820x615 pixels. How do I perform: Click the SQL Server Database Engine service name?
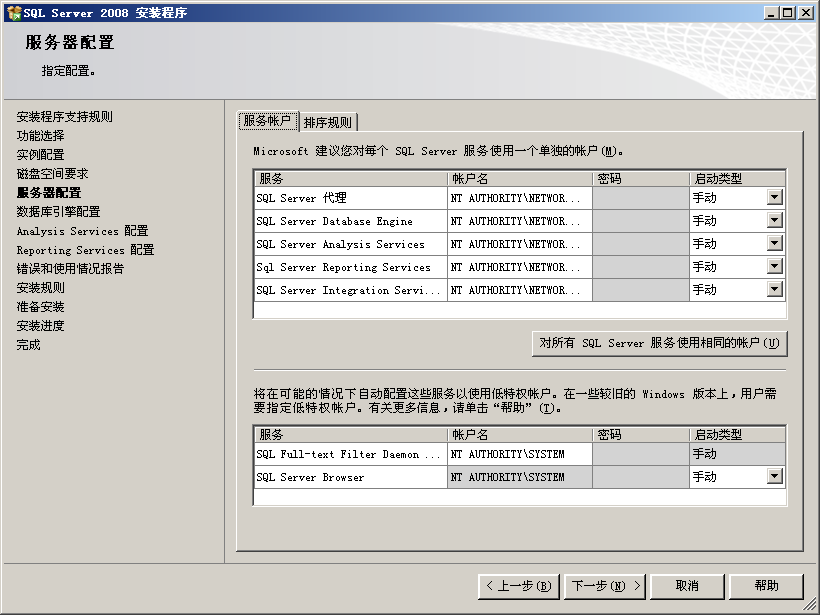[x=335, y=221]
